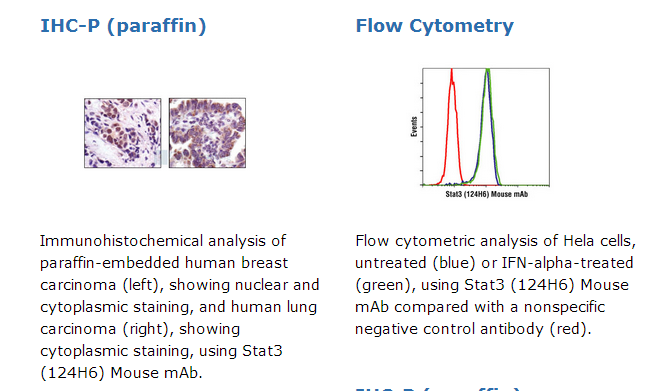Open the right lung carcinoma image
Image resolution: width=661 pixels, height=391 pixels.
click(x=207, y=133)
